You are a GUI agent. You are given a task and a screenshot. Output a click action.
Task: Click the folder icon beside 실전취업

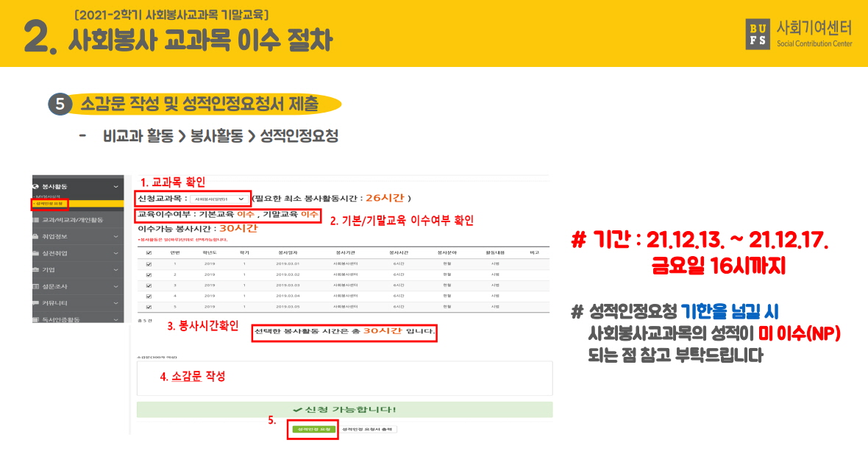coord(36,253)
